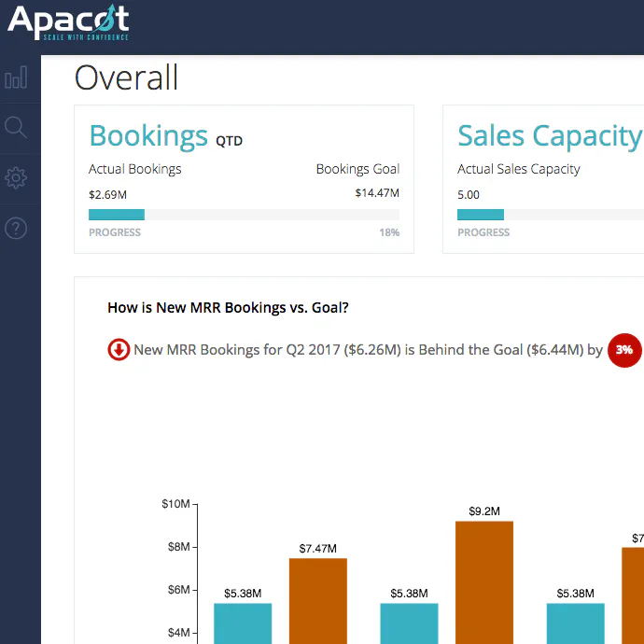Click the $4M axis label
The height and width of the screenshot is (644, 644).
[178, 633]
